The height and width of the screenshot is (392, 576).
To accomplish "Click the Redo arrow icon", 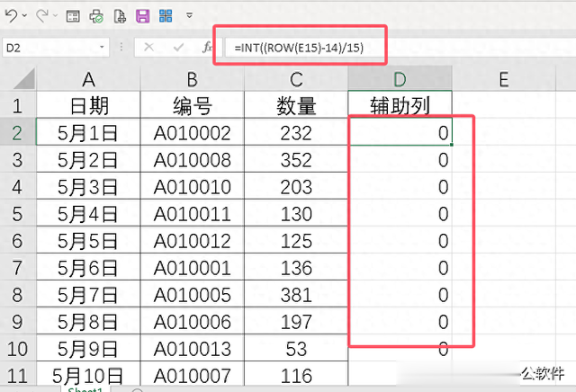I will [42, 15].
